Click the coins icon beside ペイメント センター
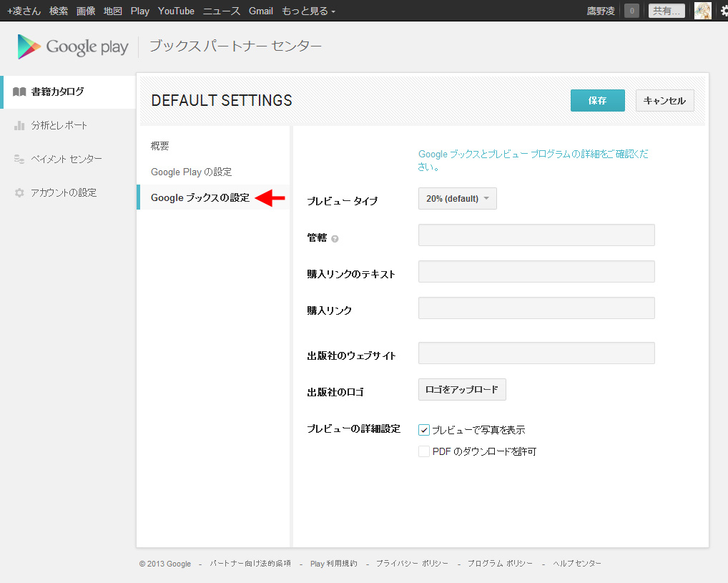This screenshot has width=728, height=583. [x=19, y=159]
